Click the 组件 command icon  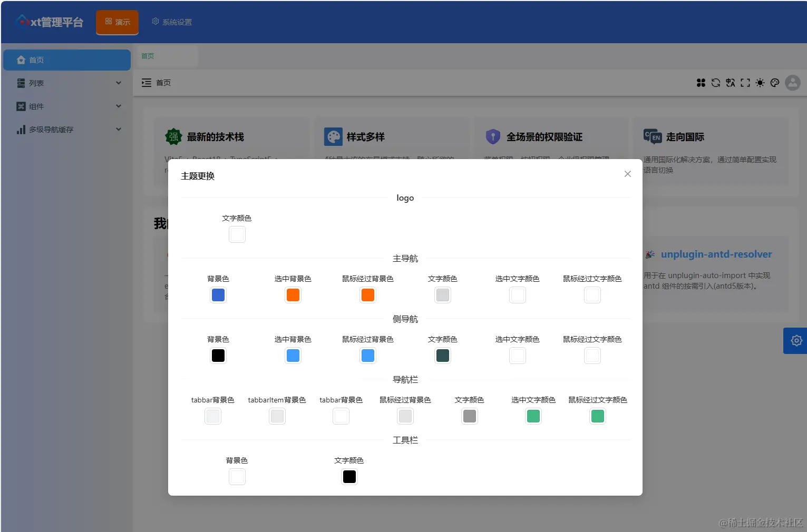21,106
